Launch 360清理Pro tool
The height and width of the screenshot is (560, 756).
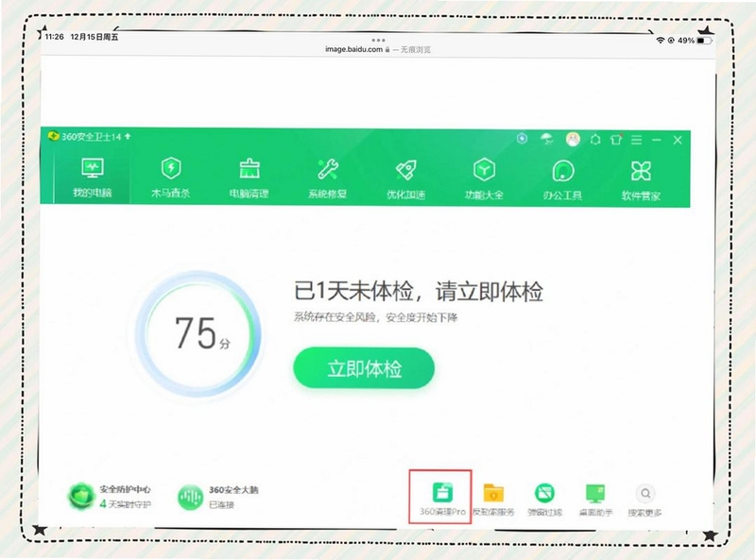pyautogui.click(x=442, y=499)
